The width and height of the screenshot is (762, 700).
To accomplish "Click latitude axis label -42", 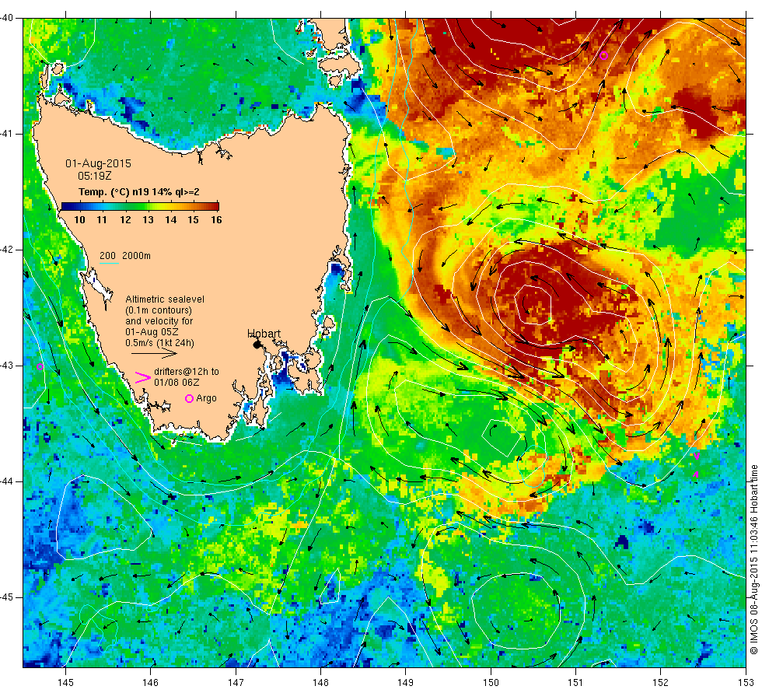I will (7, 250).
